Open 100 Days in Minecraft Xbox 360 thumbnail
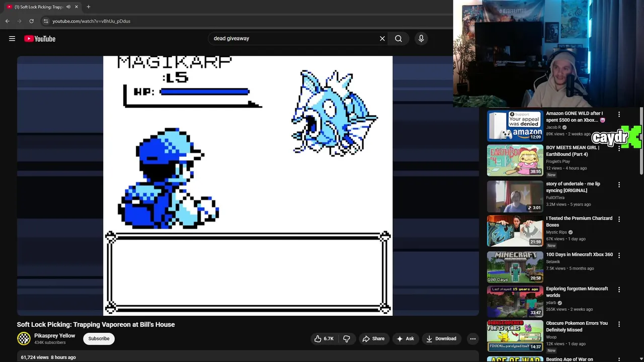The height and width of the screenshot is (362, 644). coord(515,267)
